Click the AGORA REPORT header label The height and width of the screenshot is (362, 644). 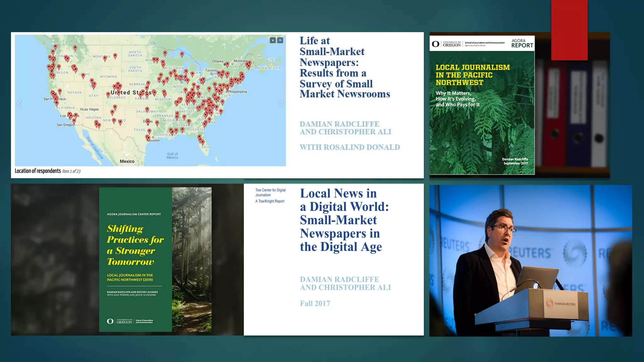tap(522, 43)
